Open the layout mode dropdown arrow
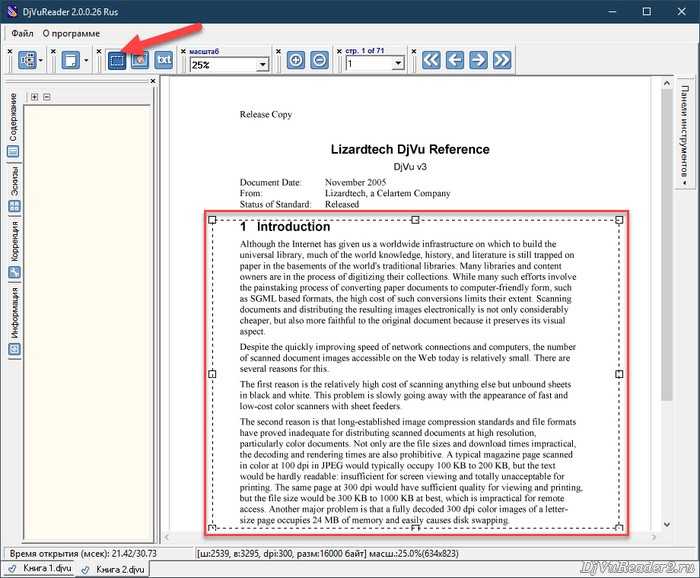This screenshot has height=578, width=700. coord(41,60)
